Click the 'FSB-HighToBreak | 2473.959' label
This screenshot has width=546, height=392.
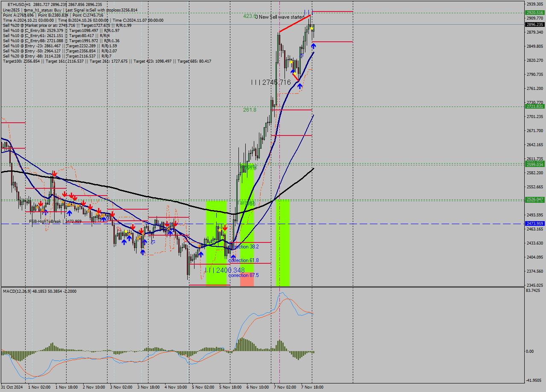(55, 222)
